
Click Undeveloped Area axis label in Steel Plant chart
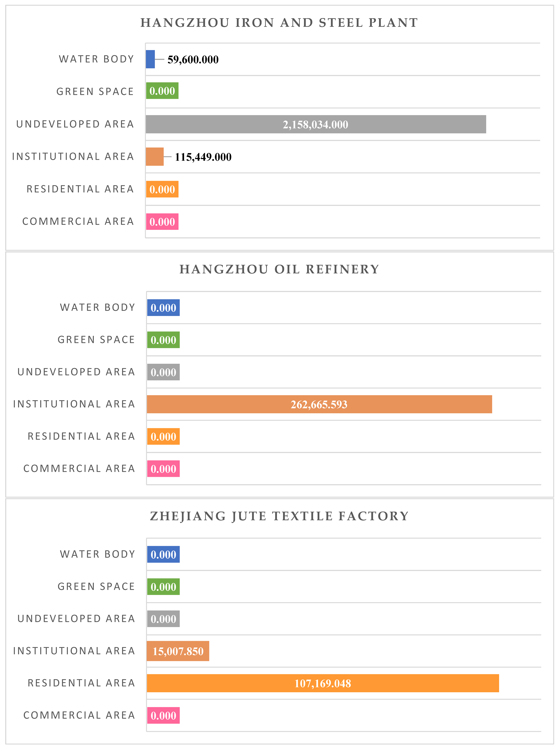pyautogui.click(x=75, y=124)
